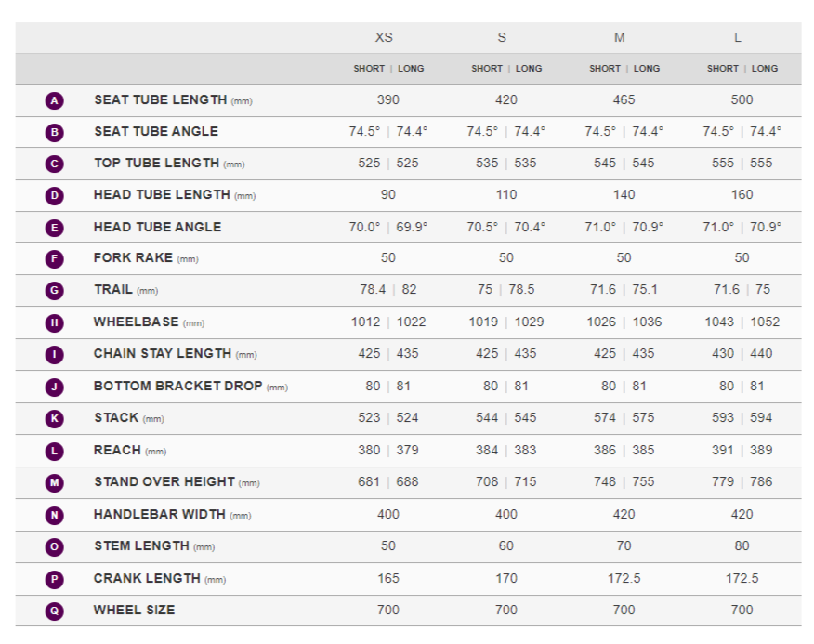The width and height of the screenshot is (814, 644).
Task: Click the HANDLEBAR WIDTH row label
Action: [160, 514]
